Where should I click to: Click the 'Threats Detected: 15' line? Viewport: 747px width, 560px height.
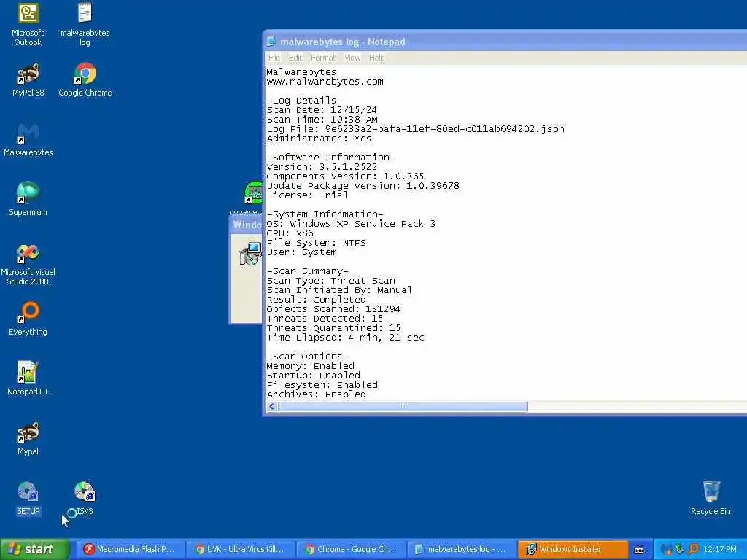click(325, 319)
